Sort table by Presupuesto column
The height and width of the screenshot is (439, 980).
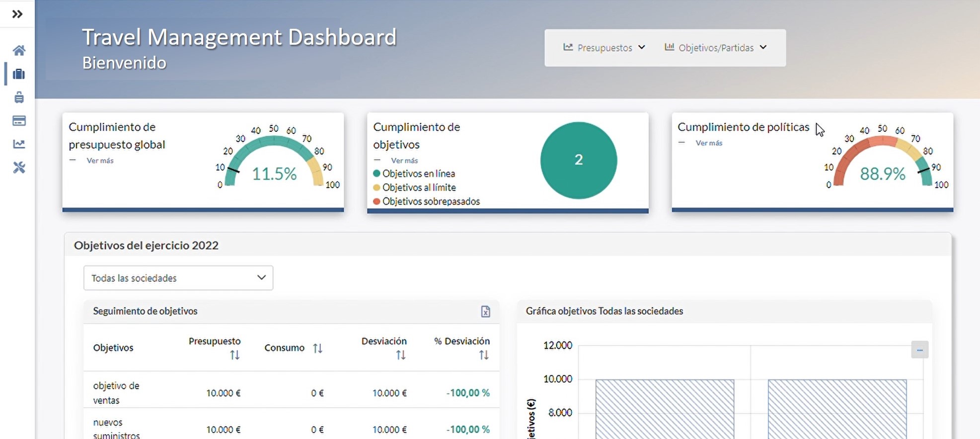[234, 355]
